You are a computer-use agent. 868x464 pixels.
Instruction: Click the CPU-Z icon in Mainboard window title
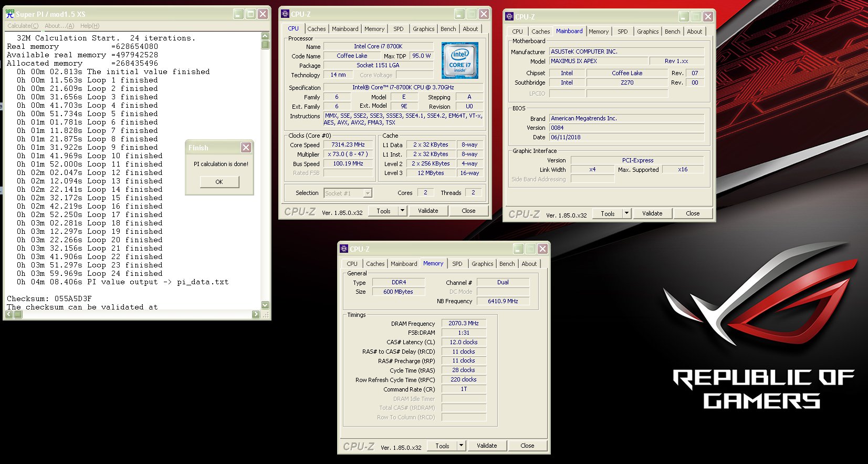509,16
